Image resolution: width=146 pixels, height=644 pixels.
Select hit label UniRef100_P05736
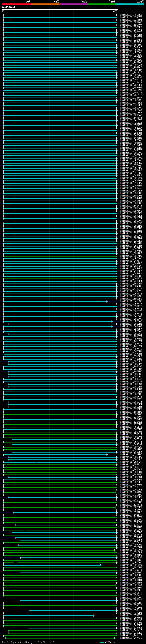coord(131,382)
